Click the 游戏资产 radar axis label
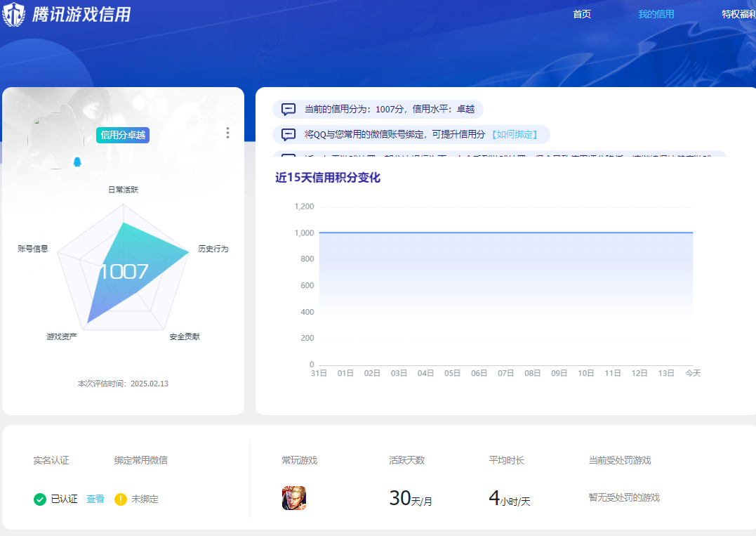756x536 pixels. tap(62, 336)
